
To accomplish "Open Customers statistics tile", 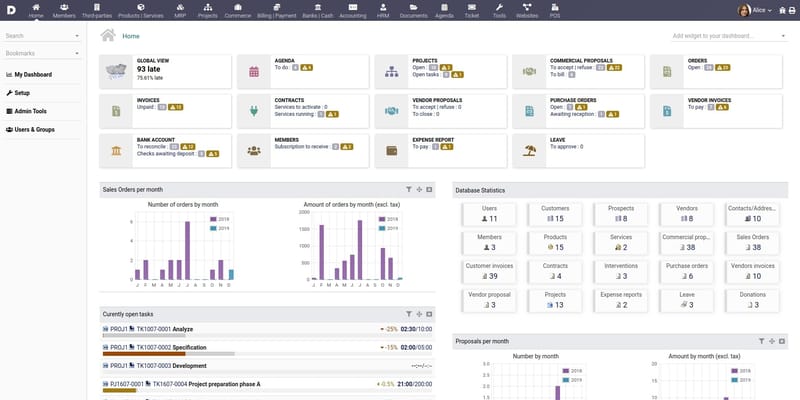I will [555, 214].
